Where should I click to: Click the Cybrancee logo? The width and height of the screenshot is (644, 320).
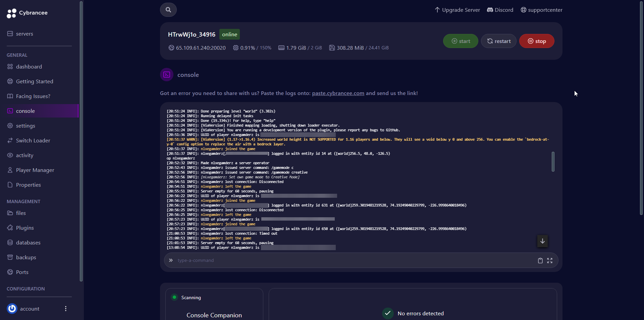click(x=27, y=13)
